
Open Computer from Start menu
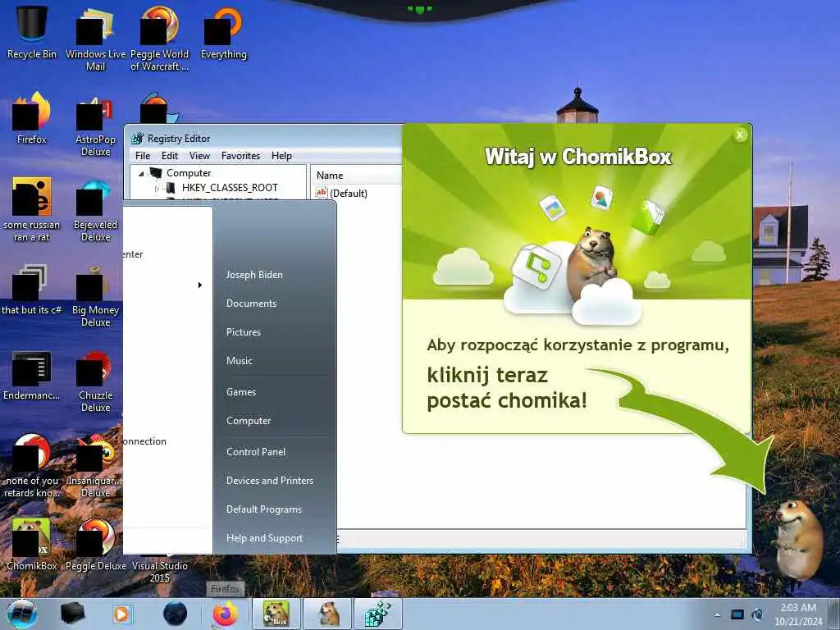(249, 421)
